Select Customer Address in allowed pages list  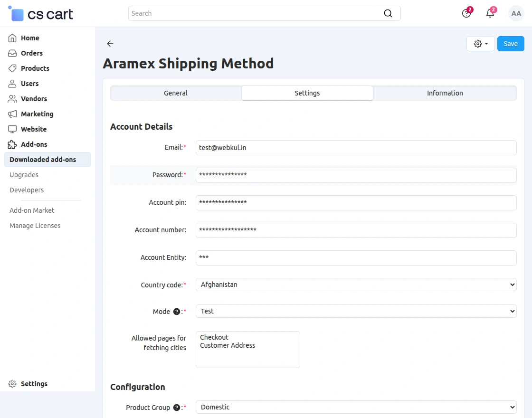228,345
